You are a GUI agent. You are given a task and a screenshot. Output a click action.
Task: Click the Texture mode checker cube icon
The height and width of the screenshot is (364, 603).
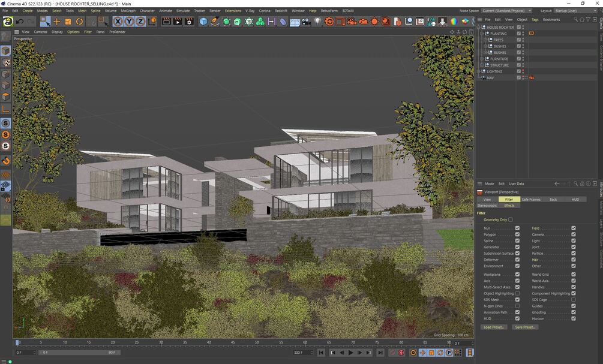pos(6,62)
